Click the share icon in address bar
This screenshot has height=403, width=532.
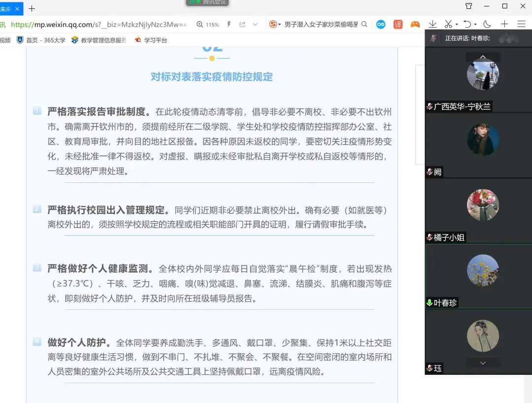click(x=242, y=24)
